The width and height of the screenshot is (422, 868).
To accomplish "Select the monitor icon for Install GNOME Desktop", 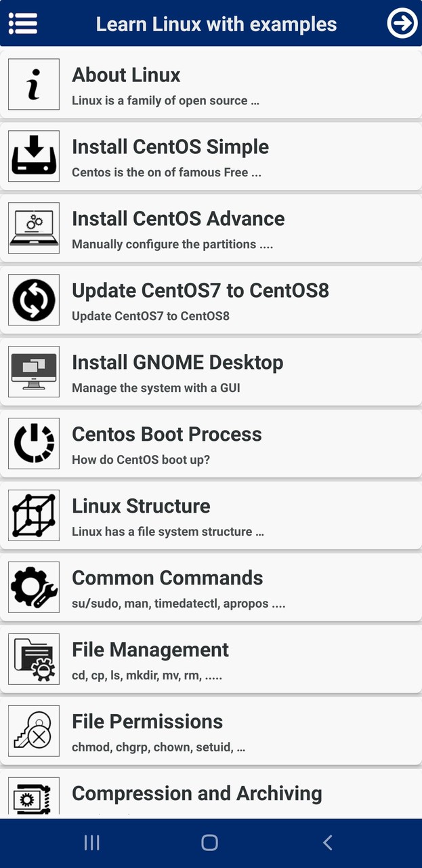I will point(34,372).
